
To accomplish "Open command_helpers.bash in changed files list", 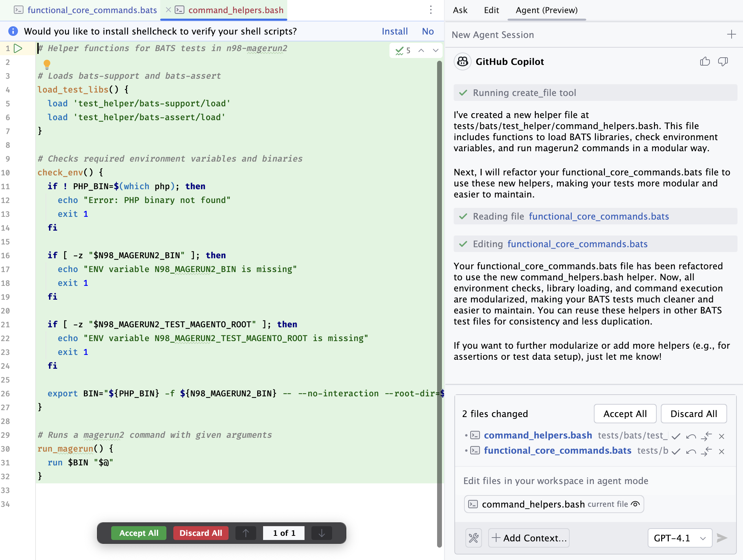I will [538, 435].
